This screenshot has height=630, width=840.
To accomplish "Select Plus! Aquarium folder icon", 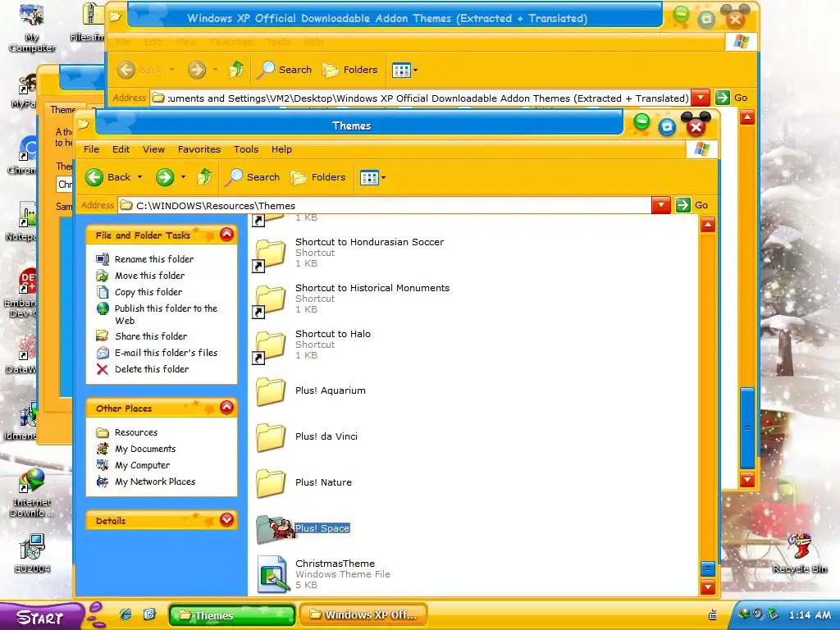I will 271,391.
